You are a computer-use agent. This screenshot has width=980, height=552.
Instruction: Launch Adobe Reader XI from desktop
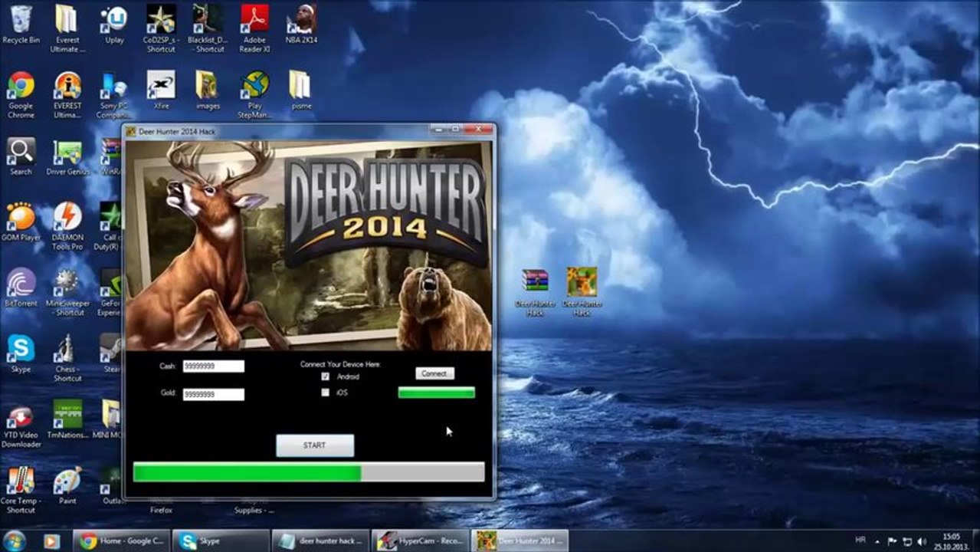pos(254,29)
